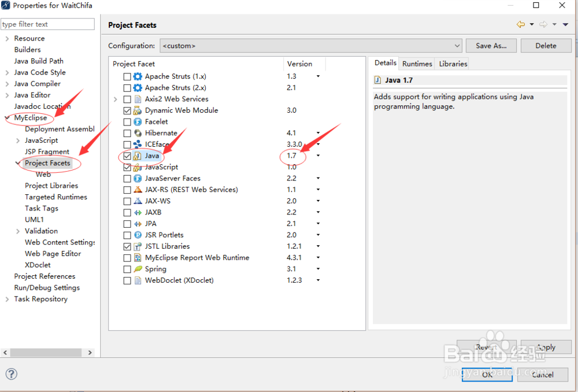Click the JSTL Libraries icon
Viewport: 578px width, 392px height.
(138, 246)
